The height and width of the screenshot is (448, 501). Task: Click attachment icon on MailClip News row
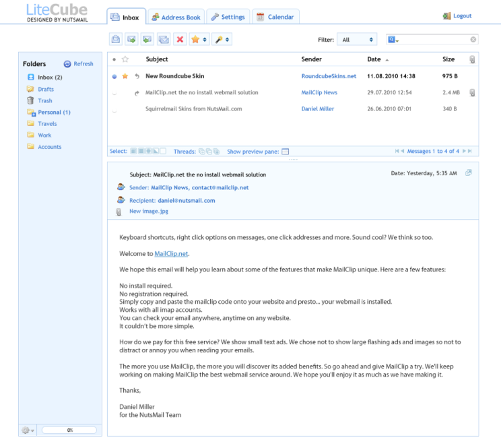(x=472, y=93)
